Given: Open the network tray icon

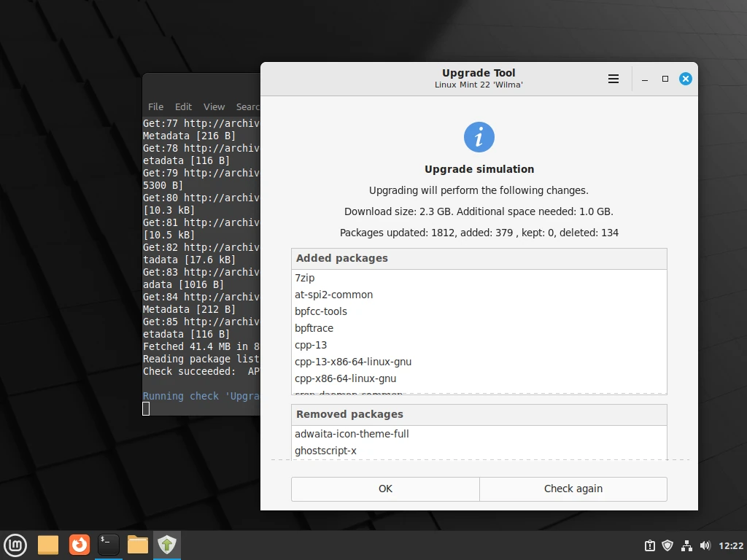Looking at the screenshot, I should pyautogui.click(x=686, y=545).
